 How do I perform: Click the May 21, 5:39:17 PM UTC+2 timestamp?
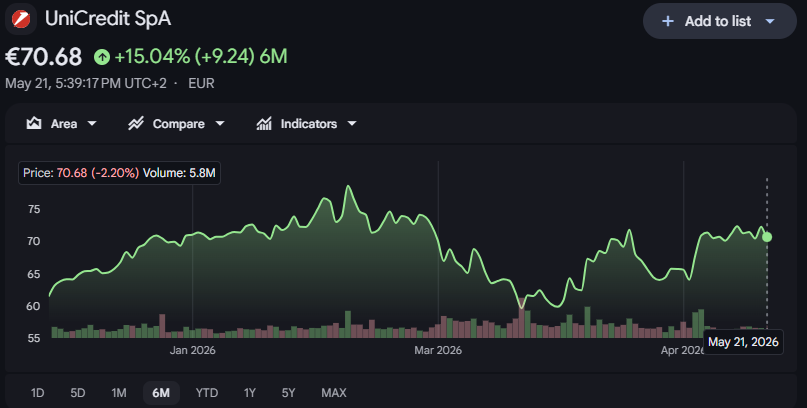(86, 83)
